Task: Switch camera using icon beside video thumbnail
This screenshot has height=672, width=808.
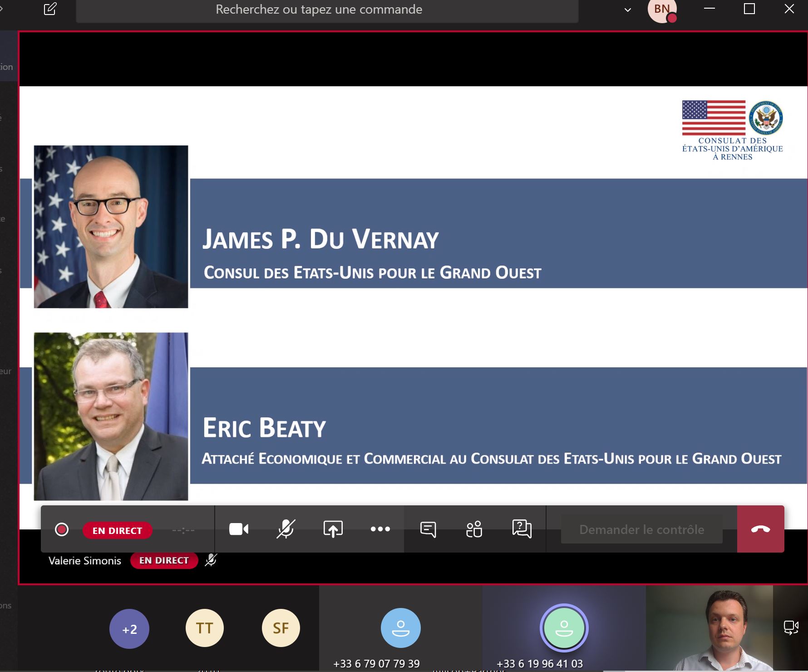Action: pos(791,628)
